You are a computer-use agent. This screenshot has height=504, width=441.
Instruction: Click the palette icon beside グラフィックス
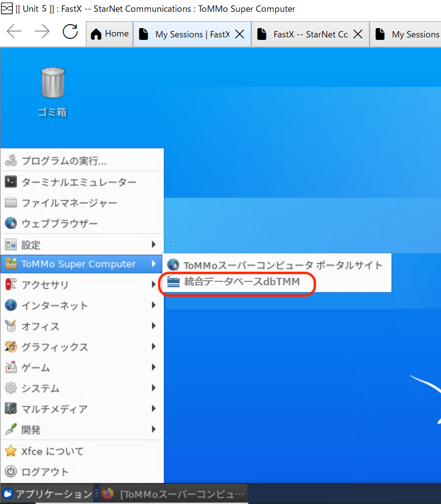coord(11,346)
